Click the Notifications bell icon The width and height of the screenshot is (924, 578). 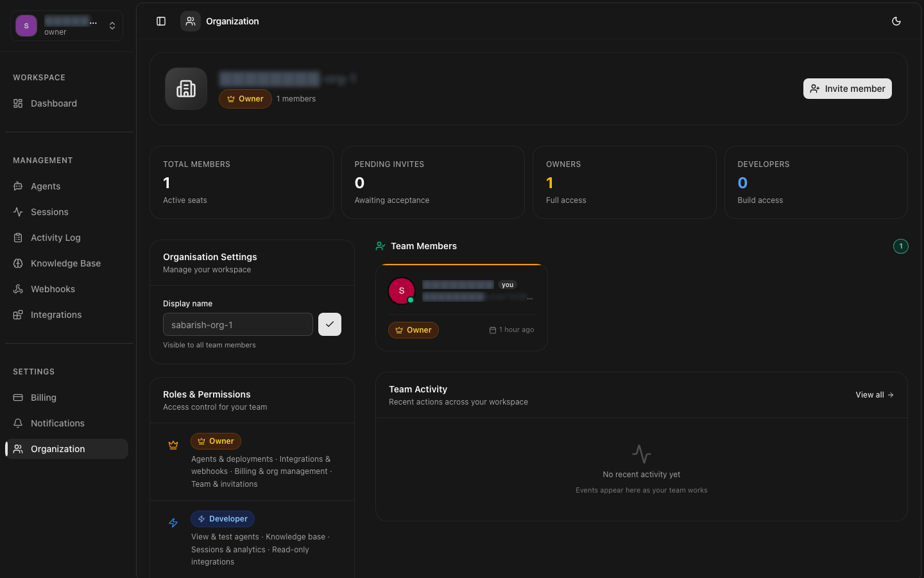18,423
